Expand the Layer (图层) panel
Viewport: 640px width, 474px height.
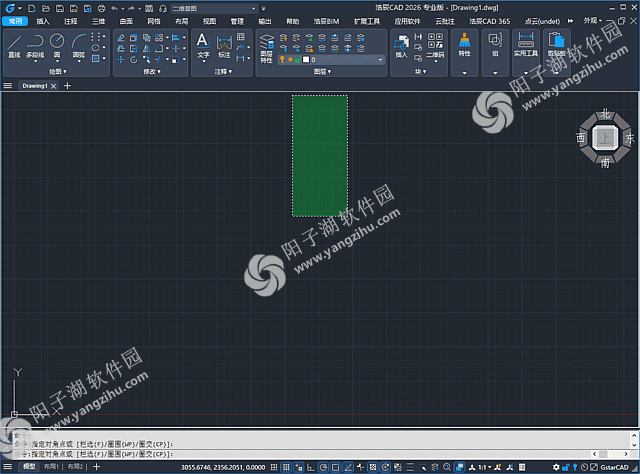coord(322,72)
